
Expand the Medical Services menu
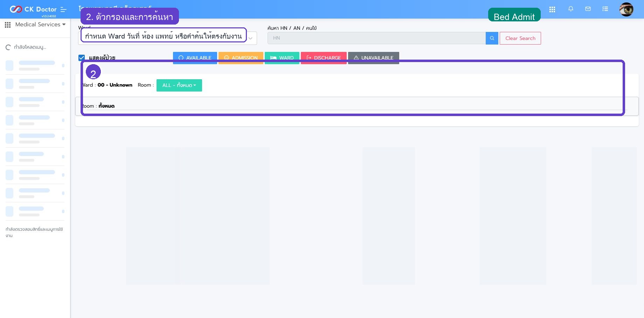coord(40,25)
